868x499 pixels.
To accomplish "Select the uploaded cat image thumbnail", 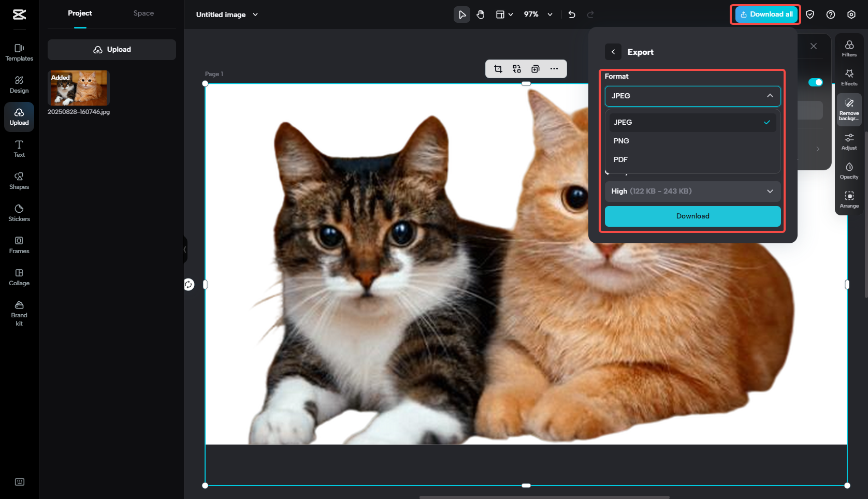I will click(78, 87).
